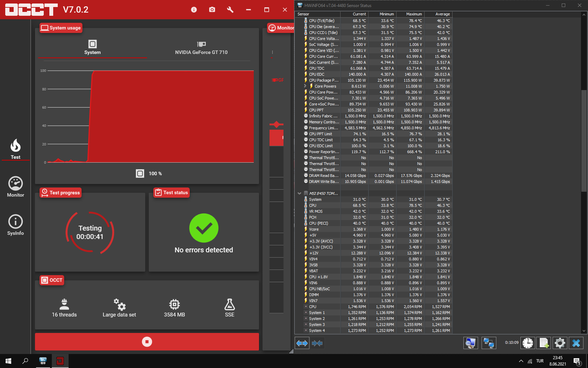Click the OCCT panel label

point(52,280)
